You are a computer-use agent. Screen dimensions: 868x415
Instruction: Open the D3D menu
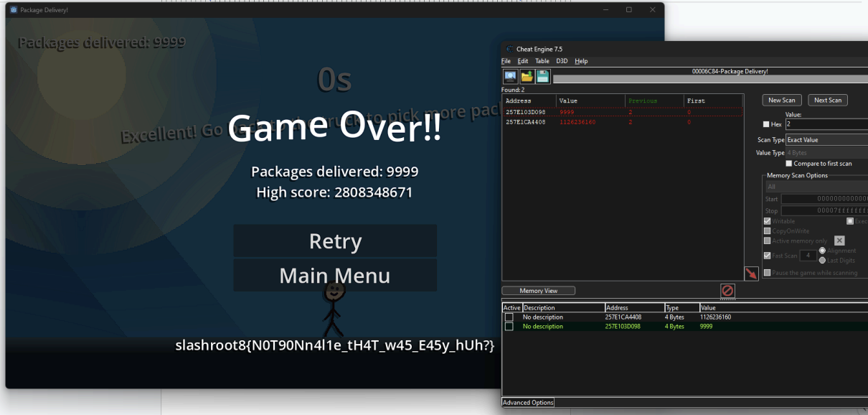(x=562, y=61)
